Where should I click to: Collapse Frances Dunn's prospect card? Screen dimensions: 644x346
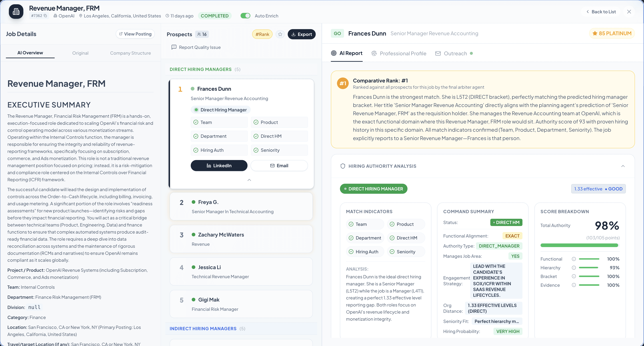(x=249, y=180)
